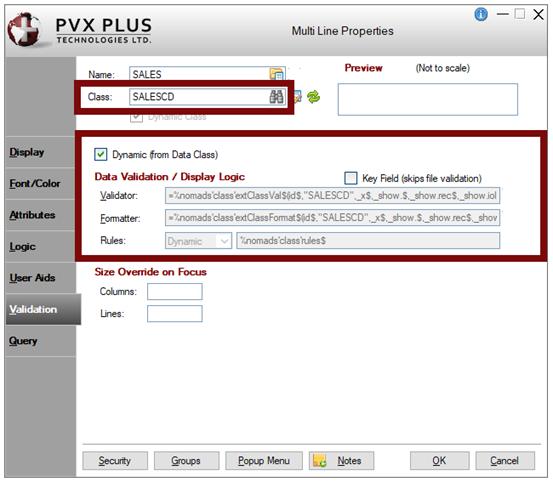The height and width of the screenshot is (482, 553).
Task: Open Notes via the sticky note icon
Action: pos(320,460)
